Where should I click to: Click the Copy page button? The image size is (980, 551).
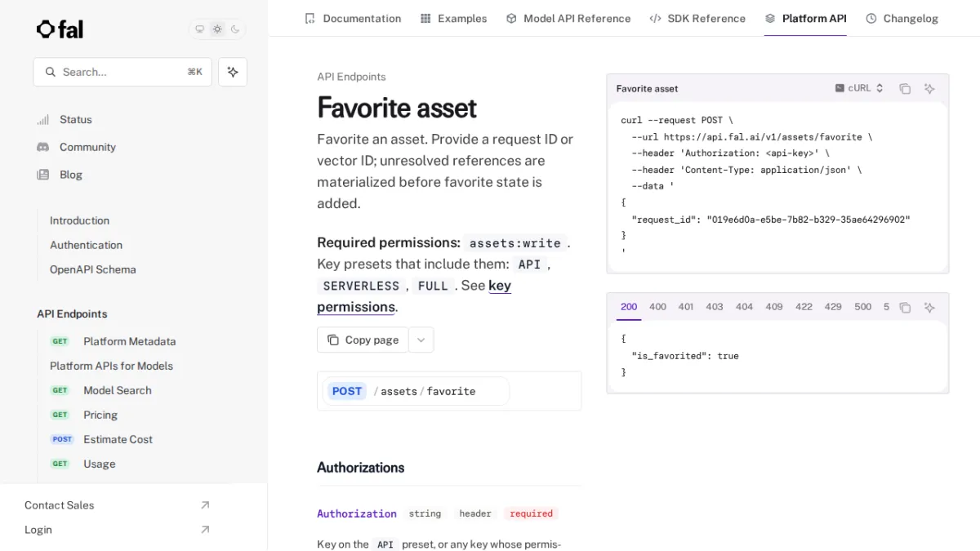coord(363,340)
